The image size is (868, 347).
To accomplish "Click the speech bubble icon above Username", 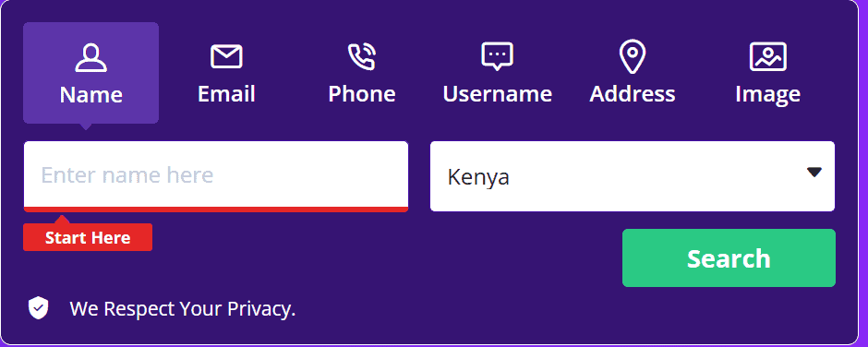I will 497,56.
